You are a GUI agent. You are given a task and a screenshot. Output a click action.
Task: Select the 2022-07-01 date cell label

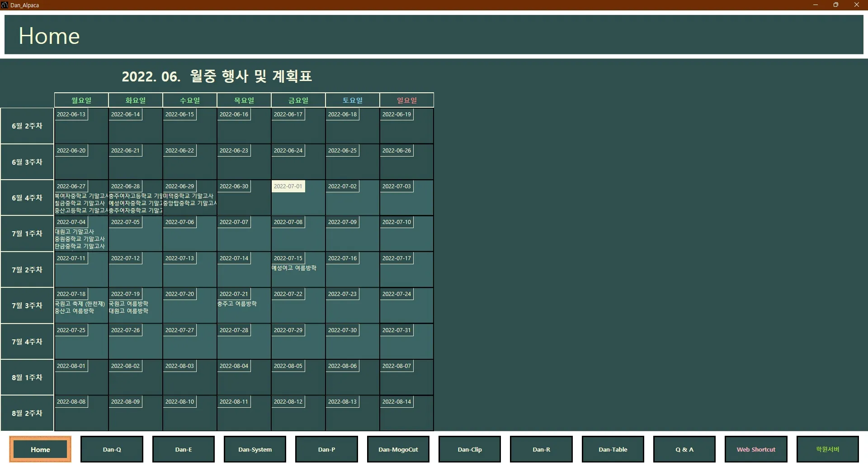(x=288, y=186)
